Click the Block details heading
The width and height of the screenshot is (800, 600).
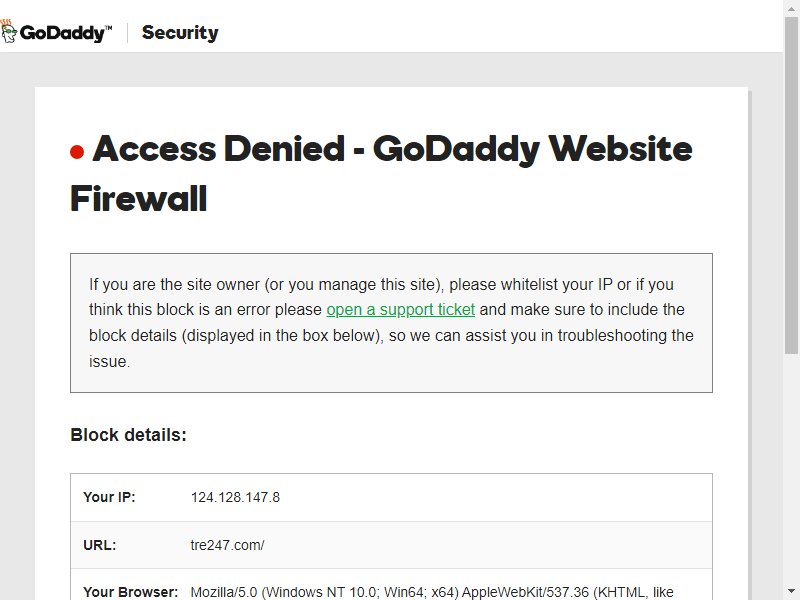coord(129,435)
